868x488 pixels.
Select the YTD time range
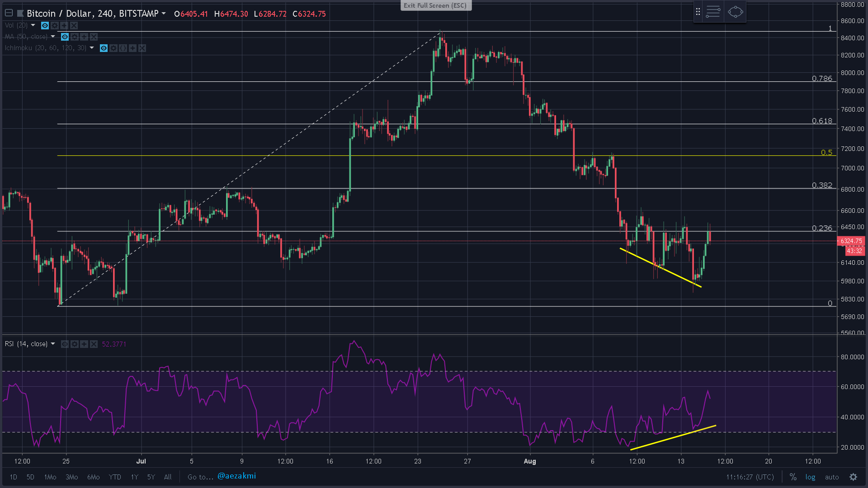pyautogui.click(x=115, y=477)
